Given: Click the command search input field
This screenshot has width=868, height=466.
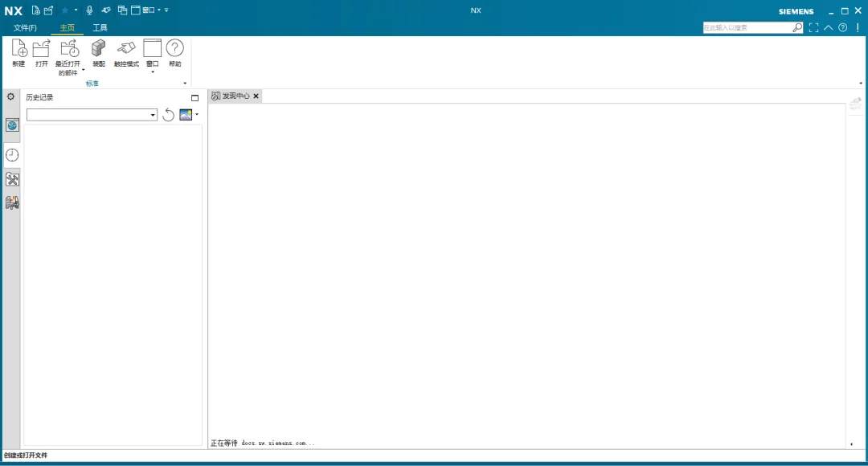Looking at the screenshot, I should tap(747, 27).
